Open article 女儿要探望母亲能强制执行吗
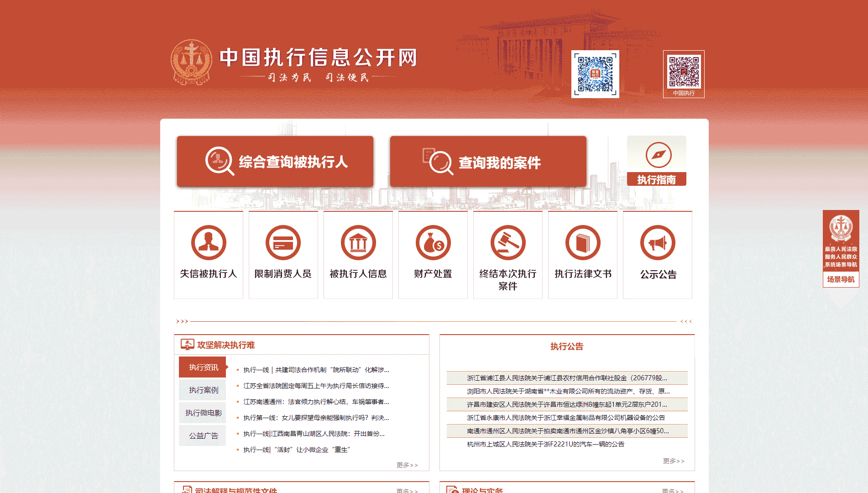The width and height of the screenshot is (868, 493). tap(316, 418)
